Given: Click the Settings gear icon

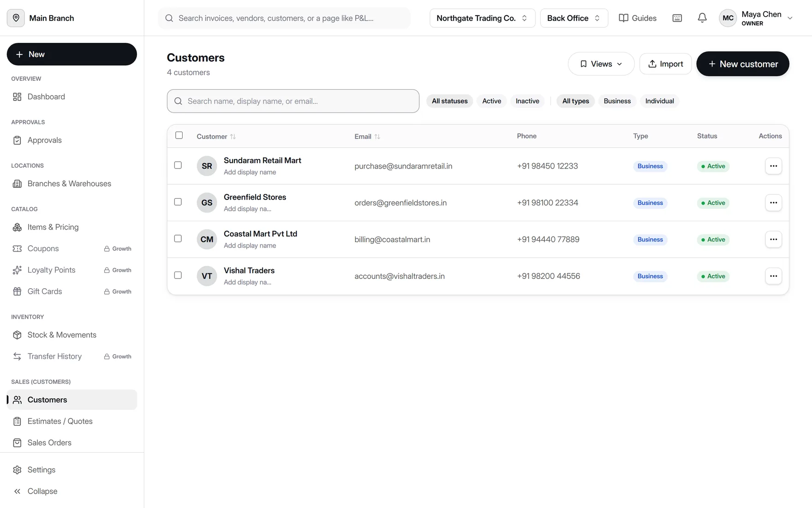Looking at the screenshot, I should 17,470.
